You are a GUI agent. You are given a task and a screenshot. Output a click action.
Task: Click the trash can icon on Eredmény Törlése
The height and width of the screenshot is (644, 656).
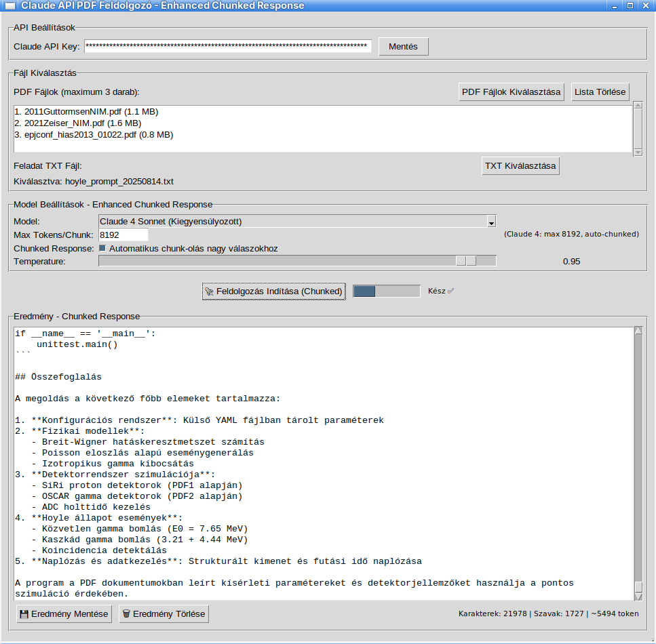(126, 614)
